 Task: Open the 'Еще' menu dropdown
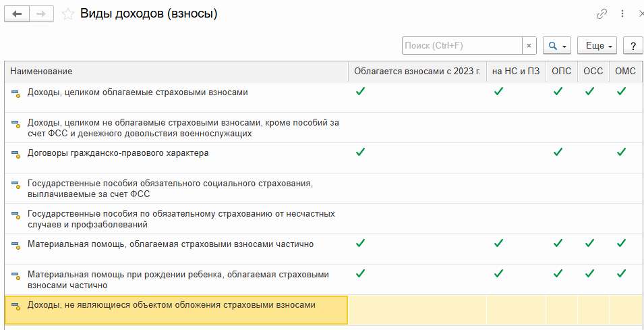[x=597, y=46]
